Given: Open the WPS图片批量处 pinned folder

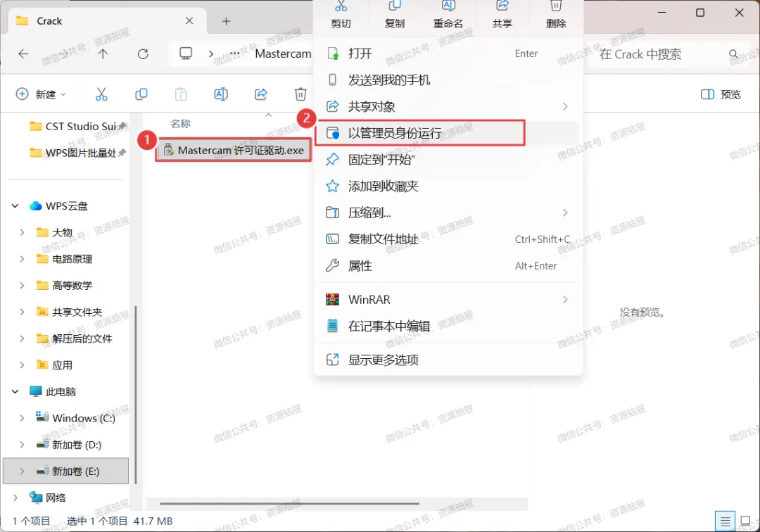Looking at the screenshot, I should pos(77,153).
